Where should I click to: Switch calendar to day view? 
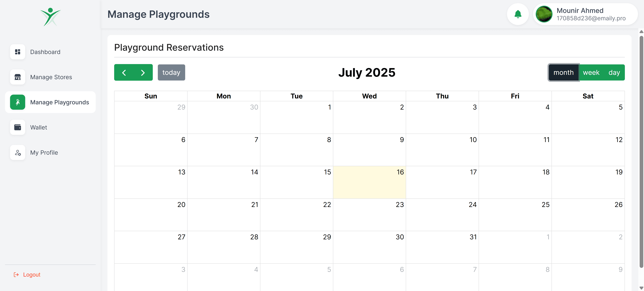pyautogui.click(x=614, y=72)
